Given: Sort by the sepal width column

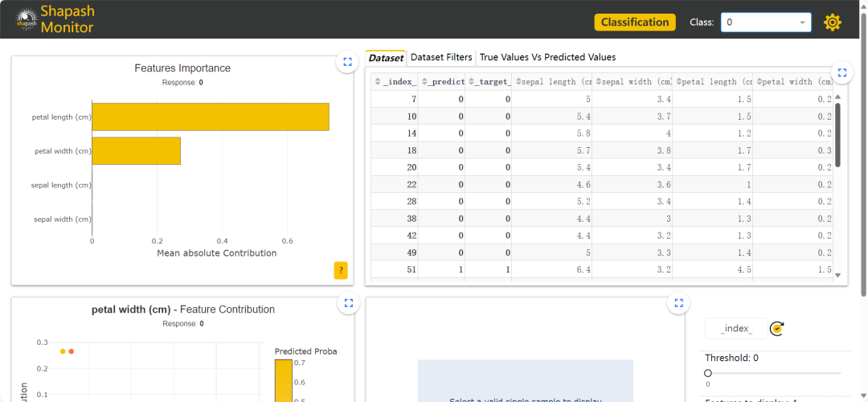Looking at the screenshot, I should coord(598,82).
